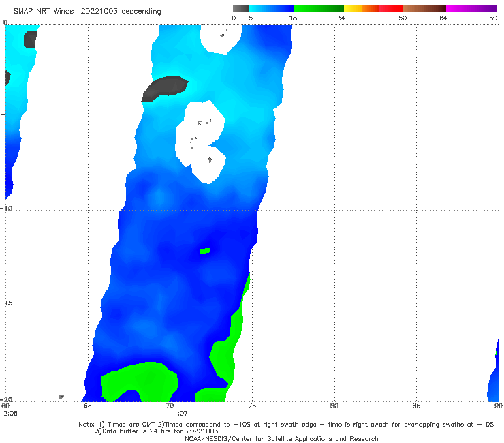This screenshot has width=504, height=443.
Task: Click the '-15' latitude axis label
Action: click(6, 303)
